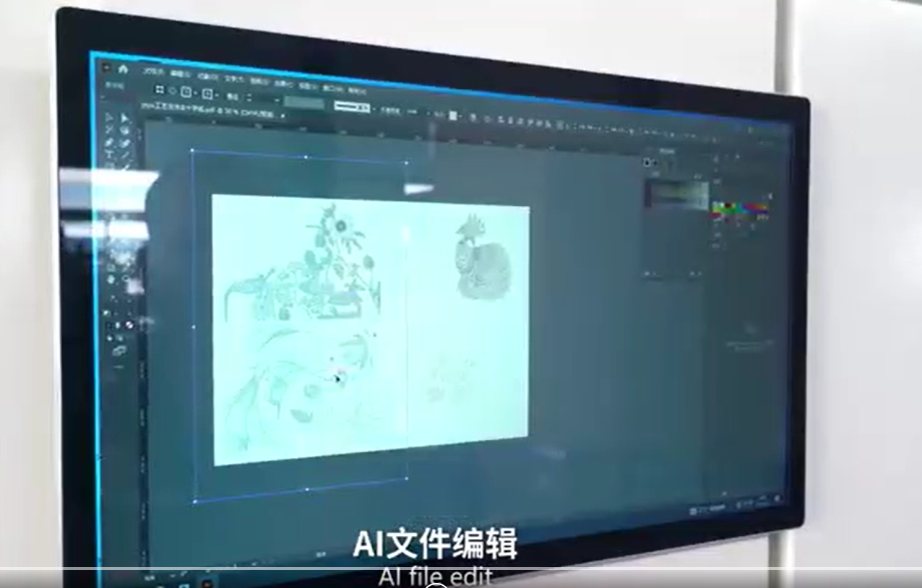Screen dimensions: 922x588
Task: Select the Type (T) tool
Action: (x=109, y=154)
